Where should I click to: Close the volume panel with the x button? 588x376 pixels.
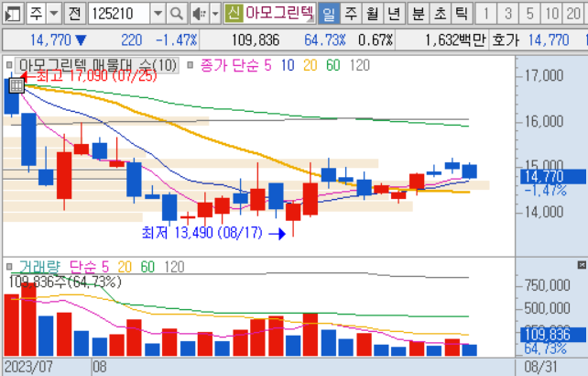[x=582, y=266]
